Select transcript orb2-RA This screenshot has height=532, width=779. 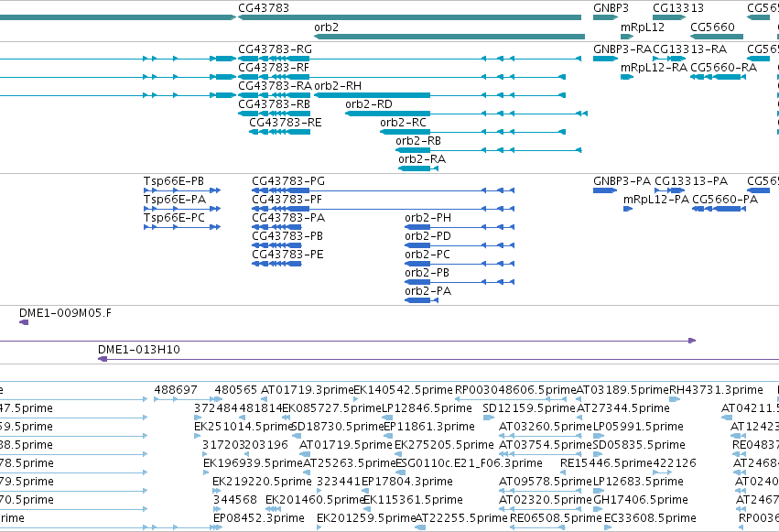click(x=418, y=168)
